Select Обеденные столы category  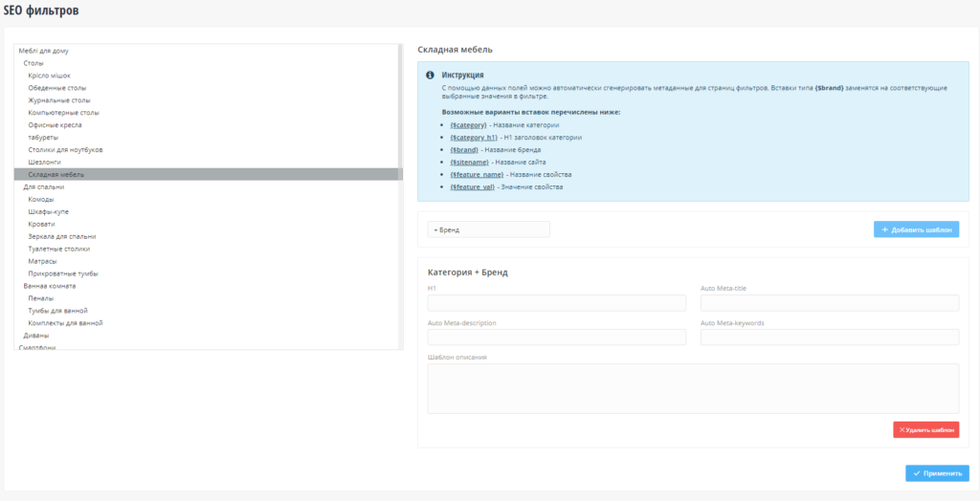pos(57,88)
